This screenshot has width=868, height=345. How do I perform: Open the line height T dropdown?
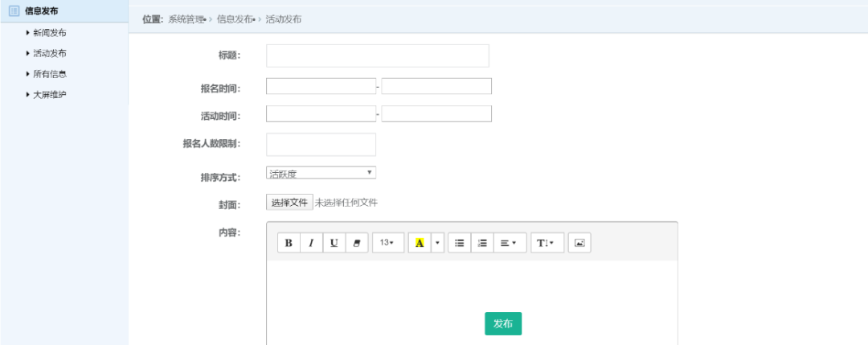[547, 243]
